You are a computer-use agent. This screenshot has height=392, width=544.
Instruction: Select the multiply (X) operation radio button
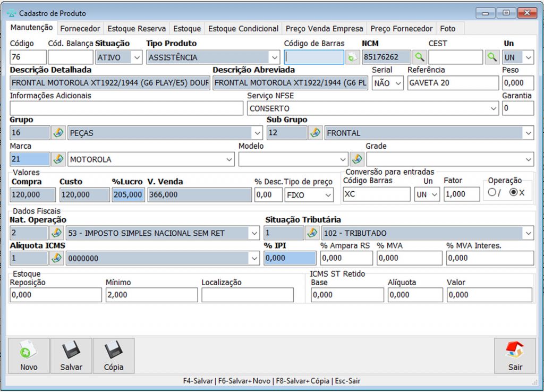[513, 193]
